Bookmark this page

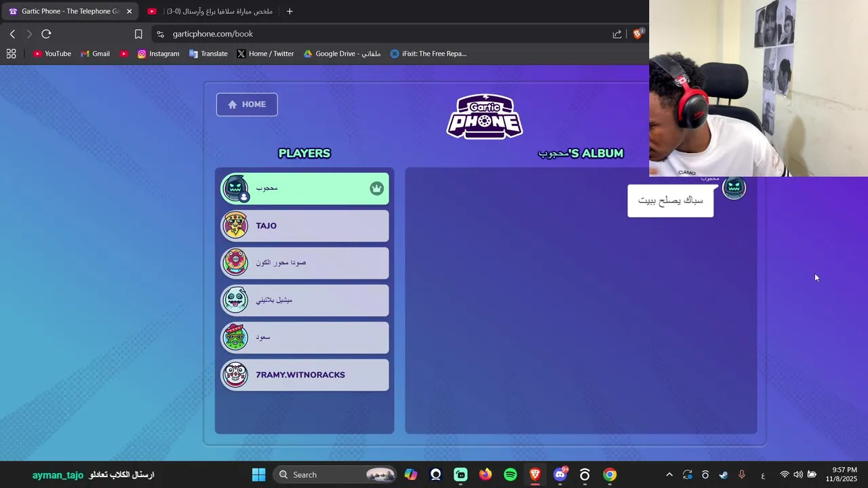138,34
